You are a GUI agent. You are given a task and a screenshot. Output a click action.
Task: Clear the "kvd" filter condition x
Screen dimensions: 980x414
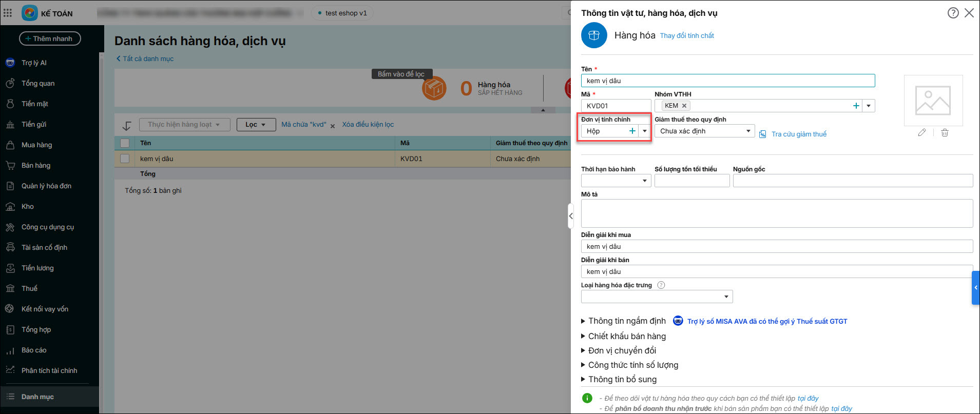point(333,126)
